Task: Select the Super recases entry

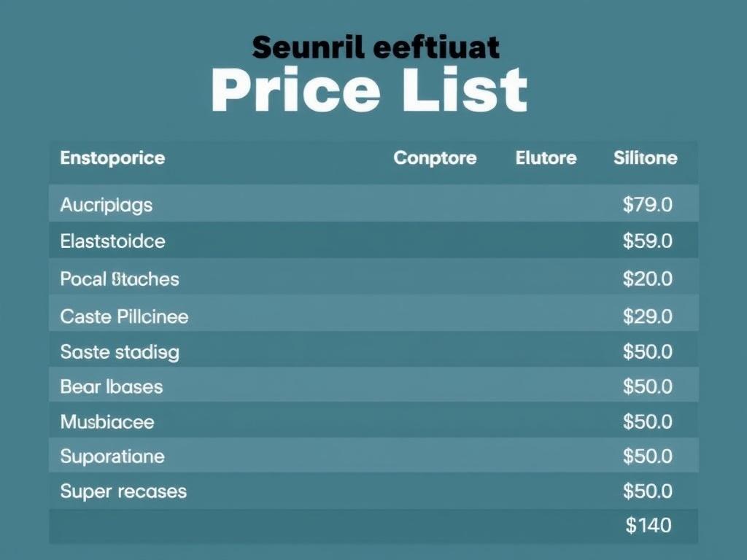Action: (123, 491)
